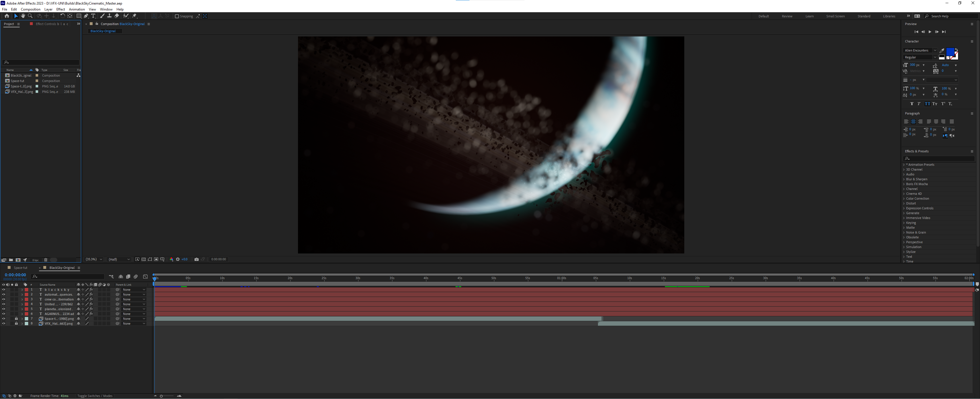
Task: Enable the Snapping checkbox
Action: [177, 16]
